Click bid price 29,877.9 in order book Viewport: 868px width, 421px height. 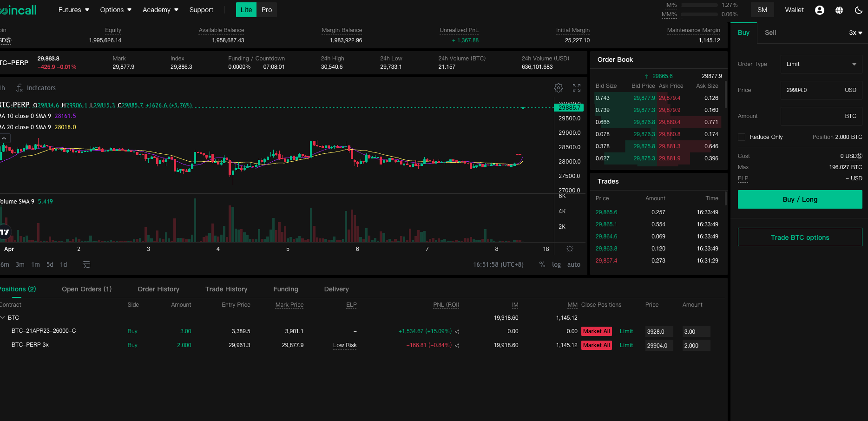pyautogui.click(x=644, y=98)
